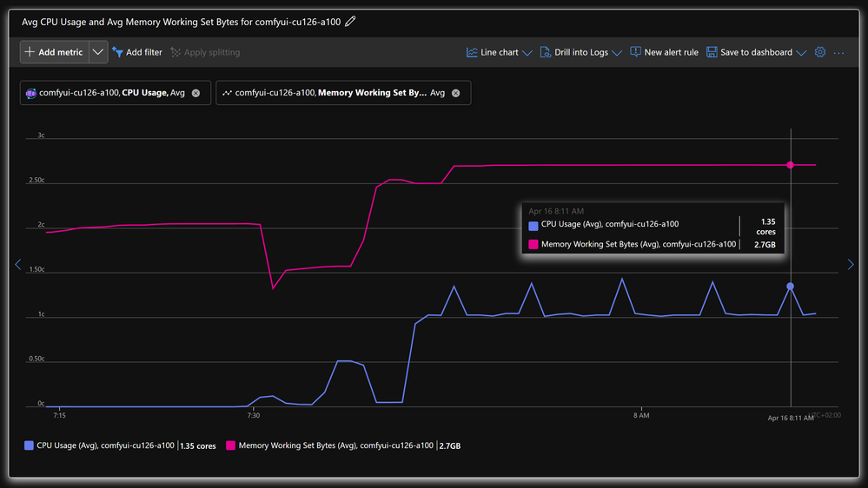Select the Memory Working Set Bytes metric pill
Viewport: 868px width, 488px height.
(x=335, y=93)
